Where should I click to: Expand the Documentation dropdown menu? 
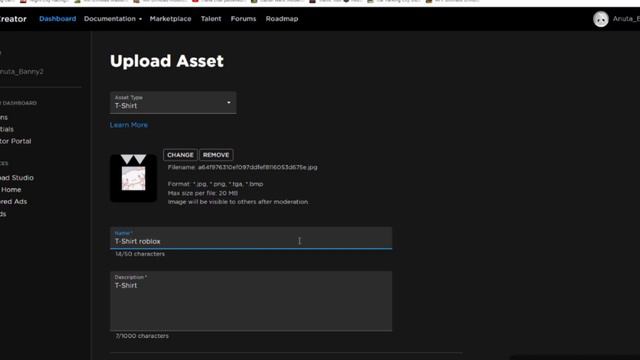[113, 19]
